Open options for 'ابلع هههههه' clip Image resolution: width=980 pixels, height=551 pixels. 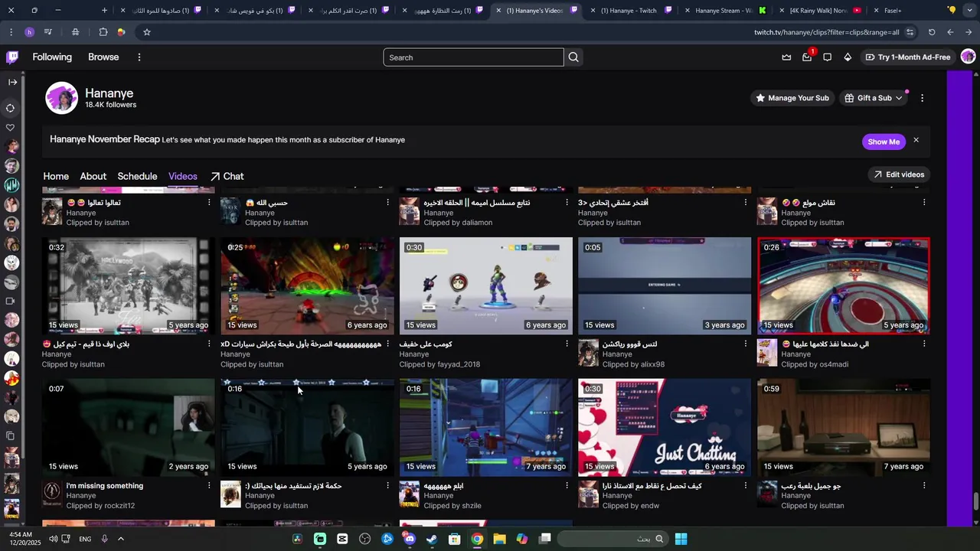pos(567,485)
